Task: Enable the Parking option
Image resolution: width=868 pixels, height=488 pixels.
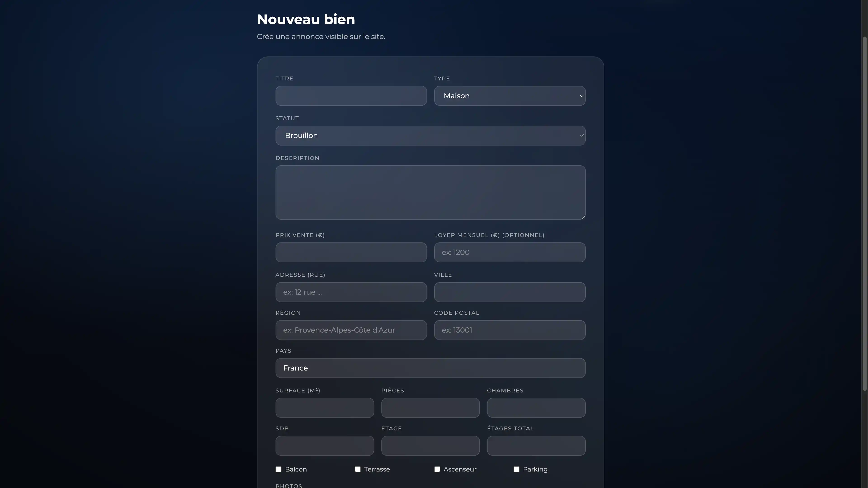Action: coord(517,469)
